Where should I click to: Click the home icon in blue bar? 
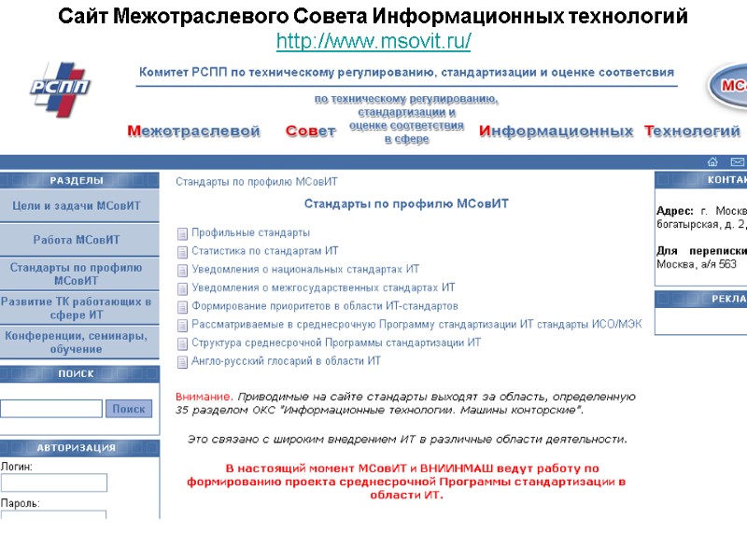point(712,161)
